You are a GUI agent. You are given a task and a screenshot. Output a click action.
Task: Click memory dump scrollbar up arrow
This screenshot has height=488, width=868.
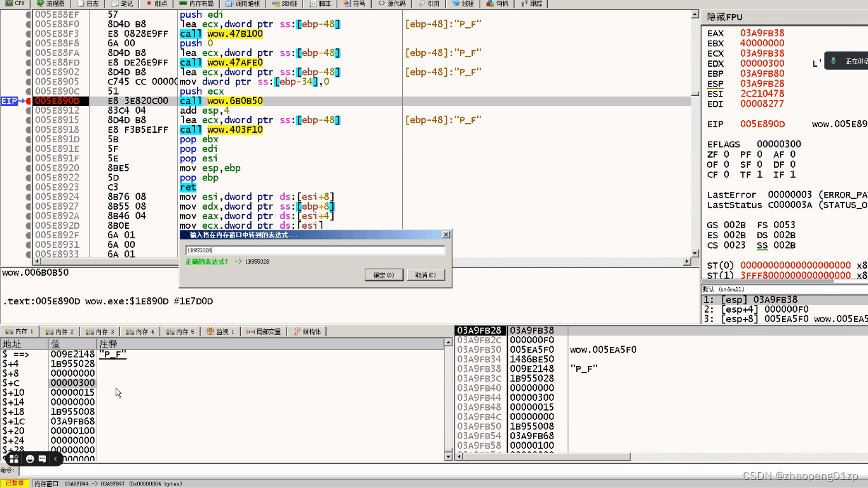coord(449,343)
